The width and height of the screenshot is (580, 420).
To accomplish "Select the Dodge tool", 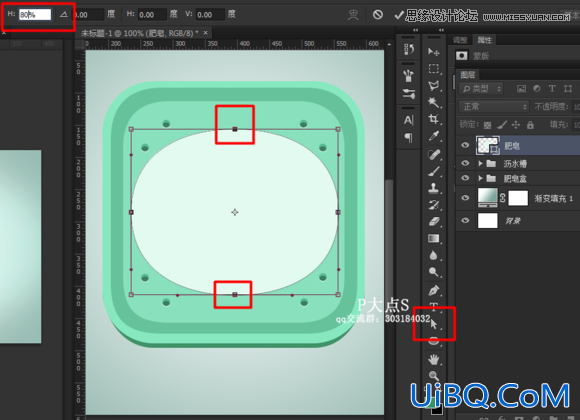I will (434, 272).
